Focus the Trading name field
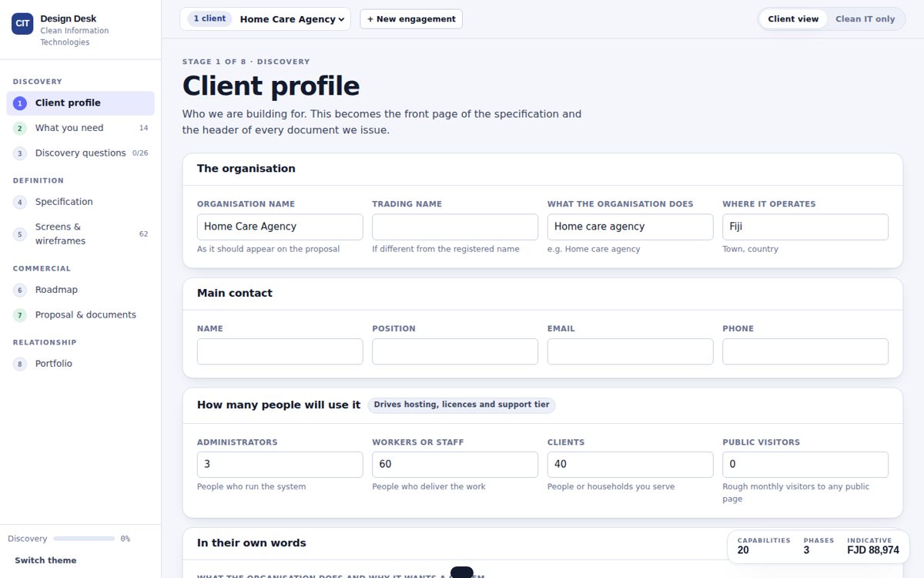 coord(455,227)
